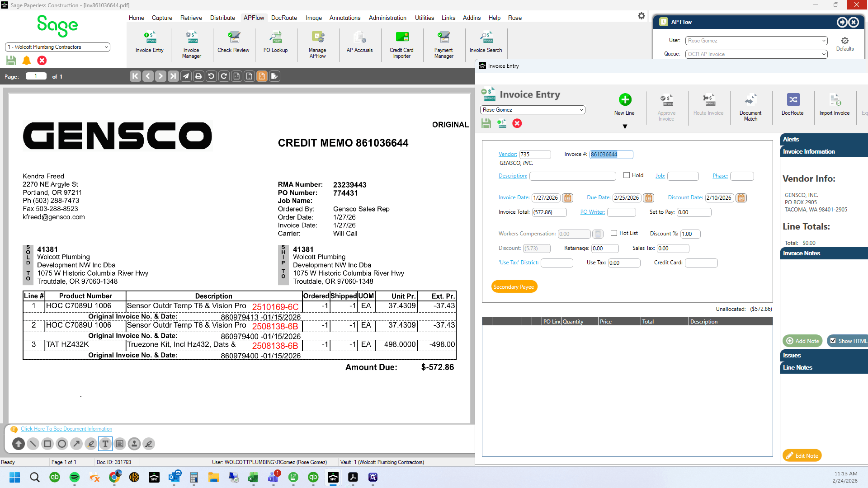Expand the Alerts panel section

tap(824, 139)
